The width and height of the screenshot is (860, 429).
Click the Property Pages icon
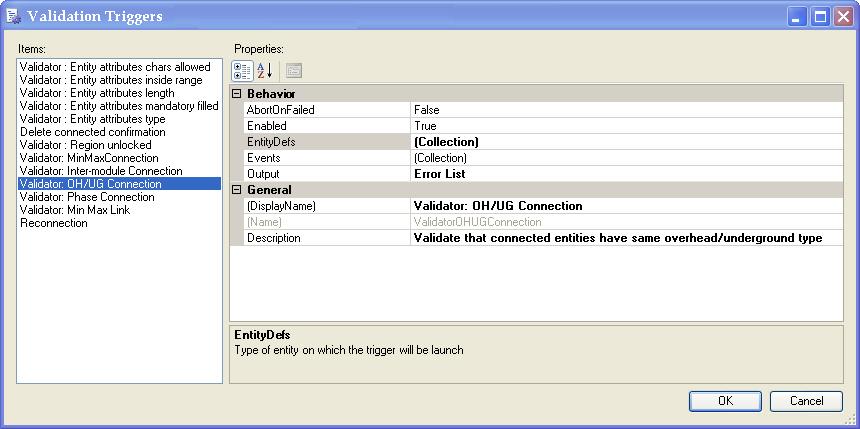click(294, 70)
